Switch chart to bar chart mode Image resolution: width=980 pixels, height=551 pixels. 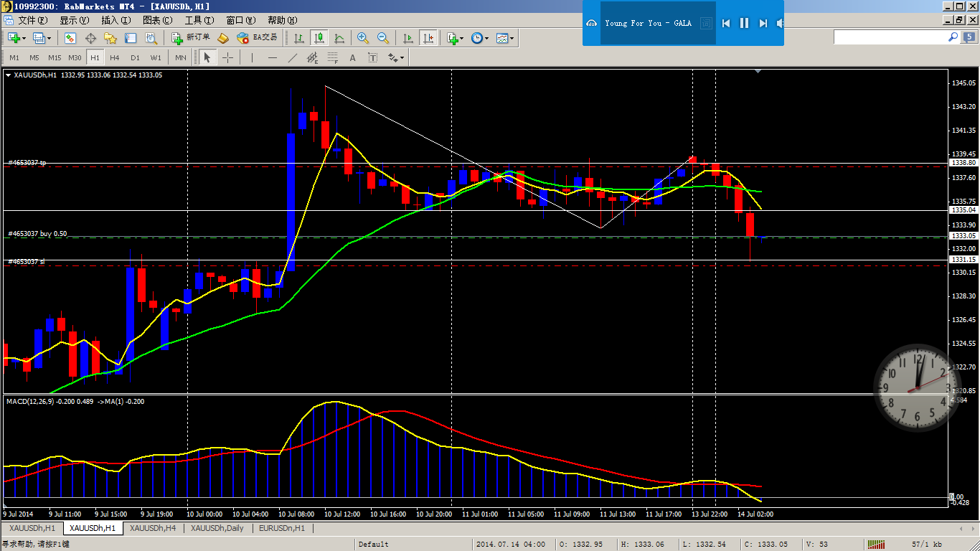tap(299, 38)
